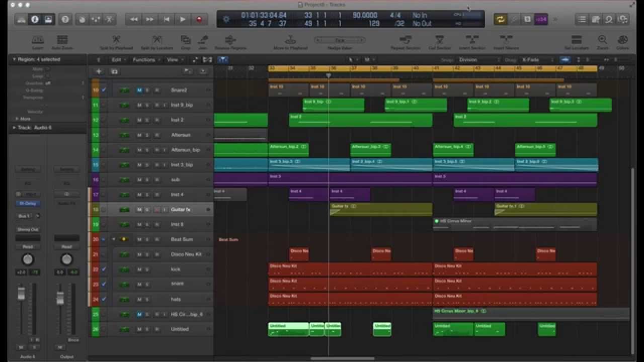This screenshot has width=644, height=362.
Task: Collapse the Beat Sum track stack
Action: (114, 239)
